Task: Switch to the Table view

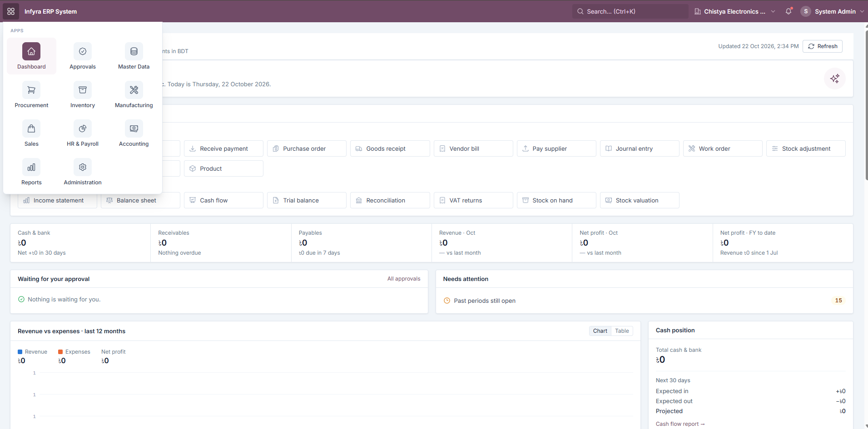Action: point(622,331)
